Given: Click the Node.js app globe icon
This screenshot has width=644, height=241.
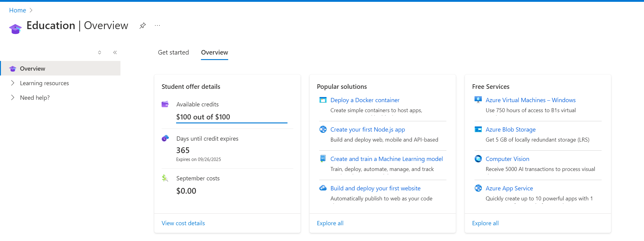Looking at the screenshot, I should click(x=323, y=129).
